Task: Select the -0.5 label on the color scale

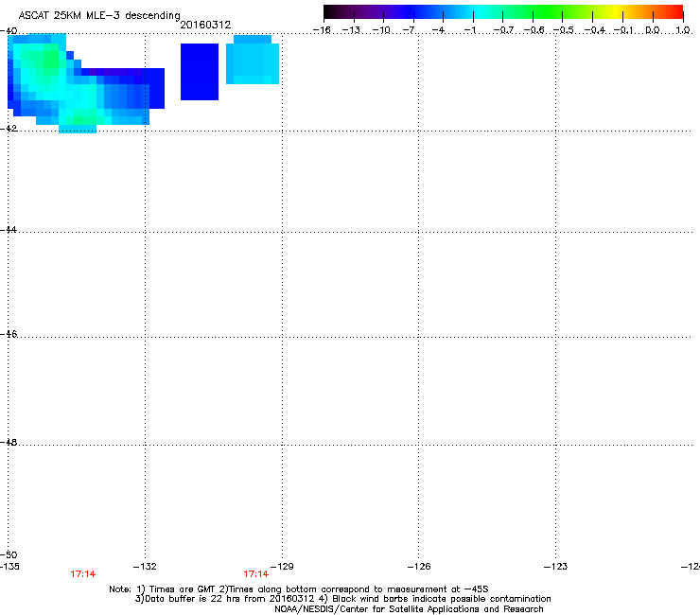Action: 563,30
